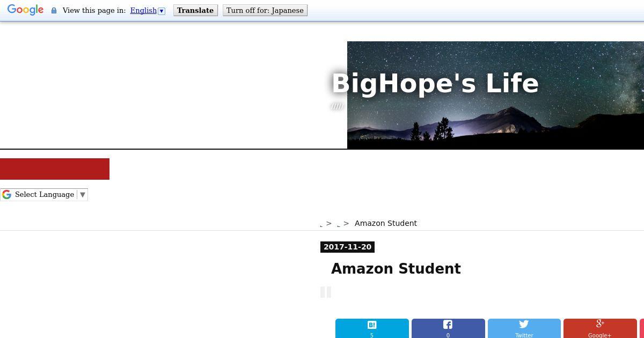Click the red navigation bar block
The image size is (644, 338).
(x=55, y=169)
